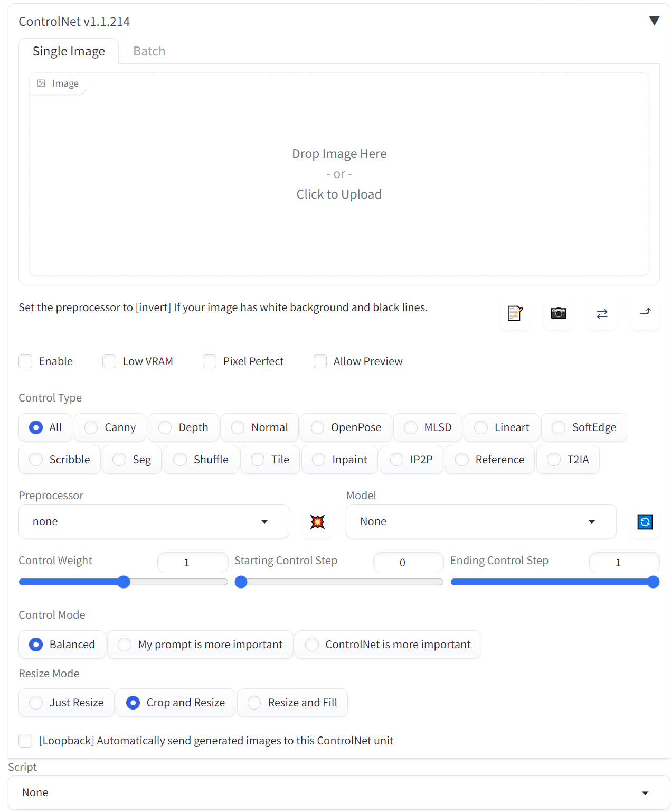This screenshot has height=812, width=671.
Task: Run the preprocessor explosion icon
Action: pos(317,522)
